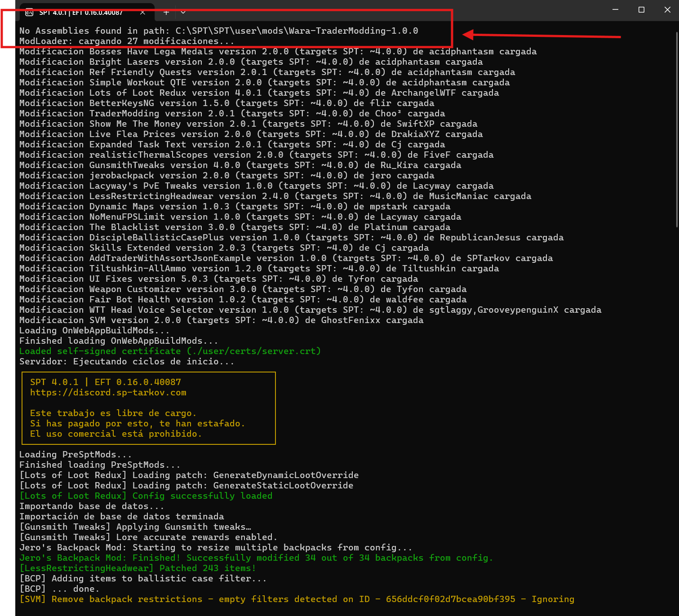Click the Fair Bot Health line

click(243, 299)
